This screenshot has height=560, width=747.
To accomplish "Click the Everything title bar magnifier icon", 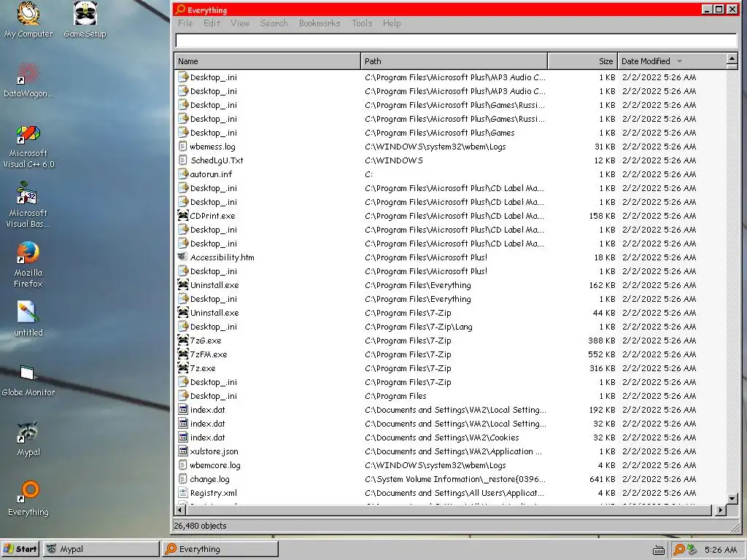I will 180,9.
